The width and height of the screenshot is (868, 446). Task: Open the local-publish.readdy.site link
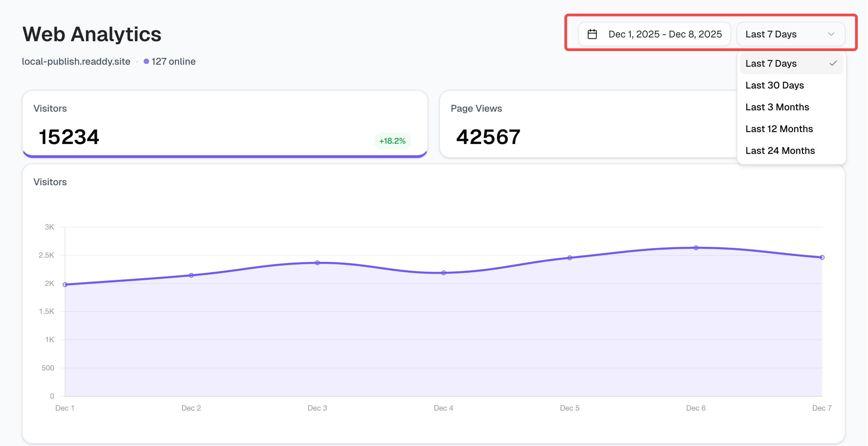76,61
